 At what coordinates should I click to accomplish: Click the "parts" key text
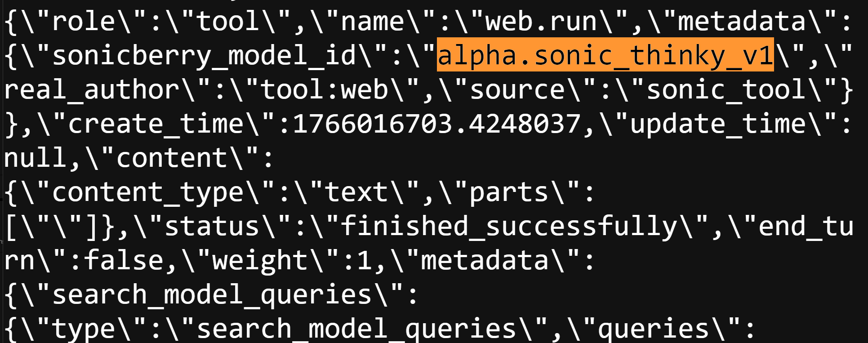click(508, 192)
